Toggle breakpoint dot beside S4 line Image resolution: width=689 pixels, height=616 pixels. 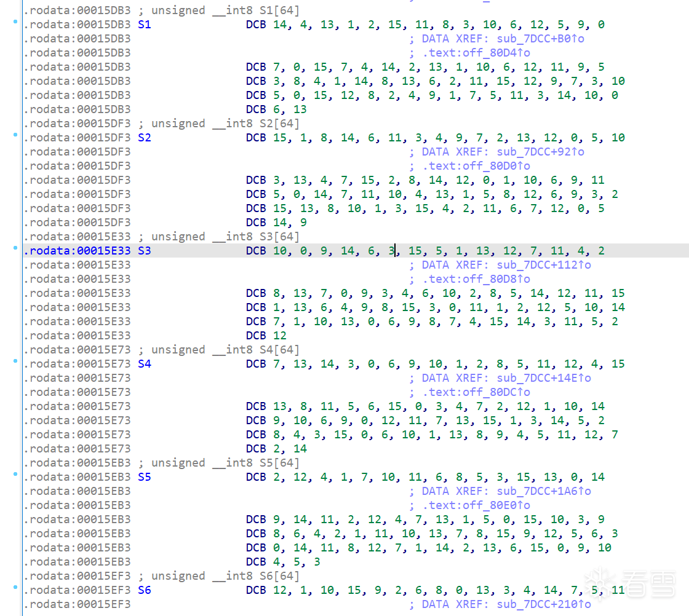point(15,361)
